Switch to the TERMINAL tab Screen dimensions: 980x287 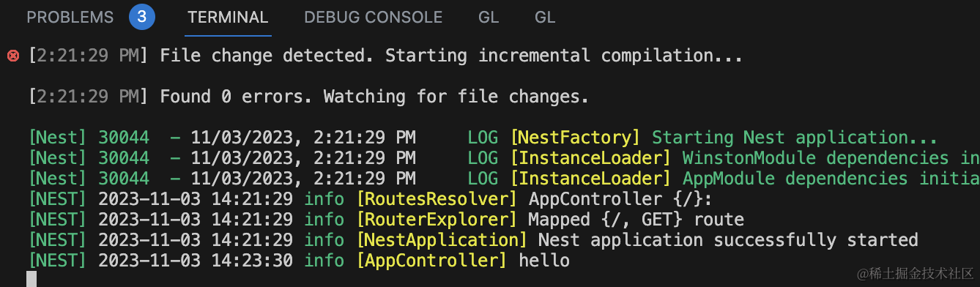[x=228, y=17]
